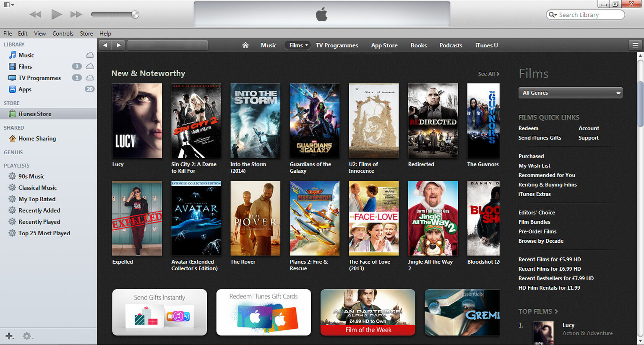Select Apps in the library sidebar
The image size is (644, 345).
[25, 89]
